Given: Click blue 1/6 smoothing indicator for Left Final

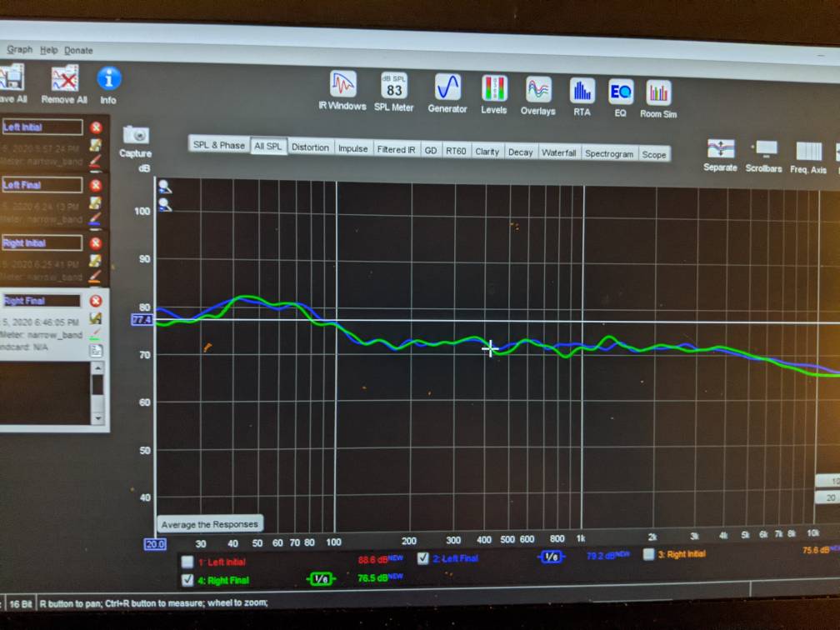Looking at the screenshot, I should pyautogui.click(x=552, y=557).
